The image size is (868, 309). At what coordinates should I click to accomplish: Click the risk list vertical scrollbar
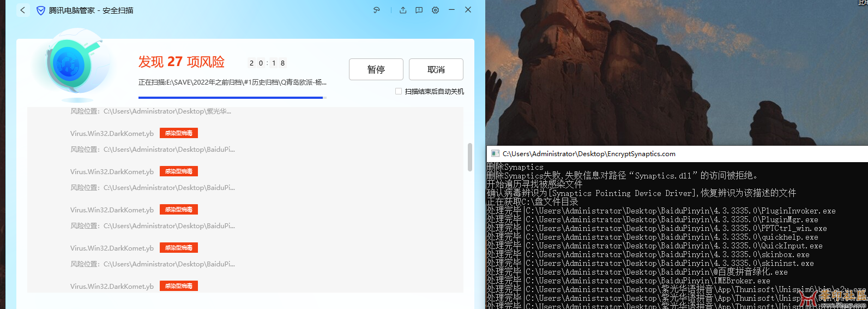pyautogui.click(x=470, y=157)
